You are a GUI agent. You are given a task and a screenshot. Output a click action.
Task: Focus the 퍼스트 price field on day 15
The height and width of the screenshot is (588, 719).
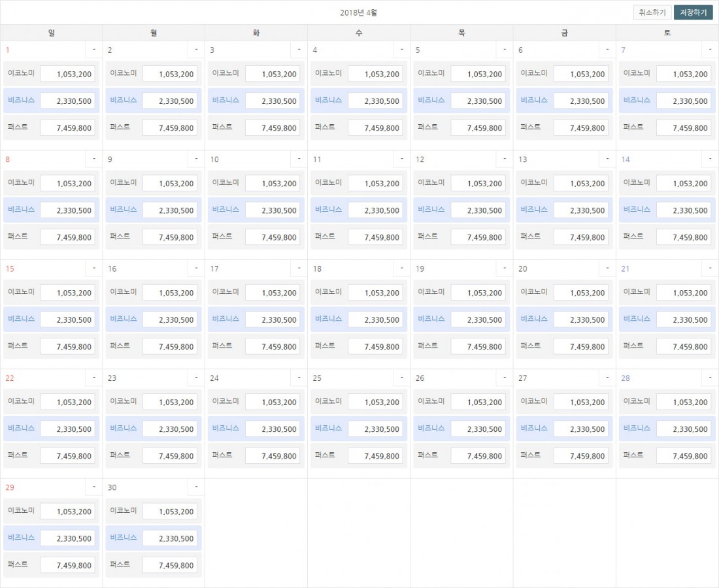click(x=67, y=346)
